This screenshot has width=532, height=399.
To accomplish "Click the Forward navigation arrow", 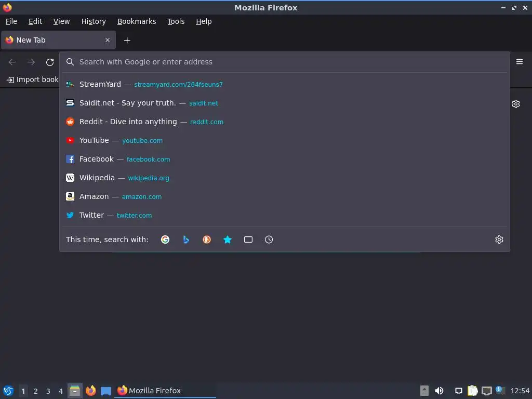I will point(31,62).
